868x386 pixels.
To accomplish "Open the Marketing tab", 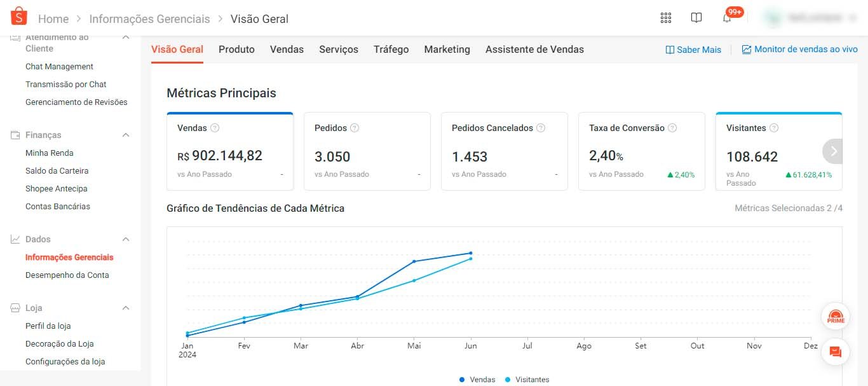I will pos(447,49).
